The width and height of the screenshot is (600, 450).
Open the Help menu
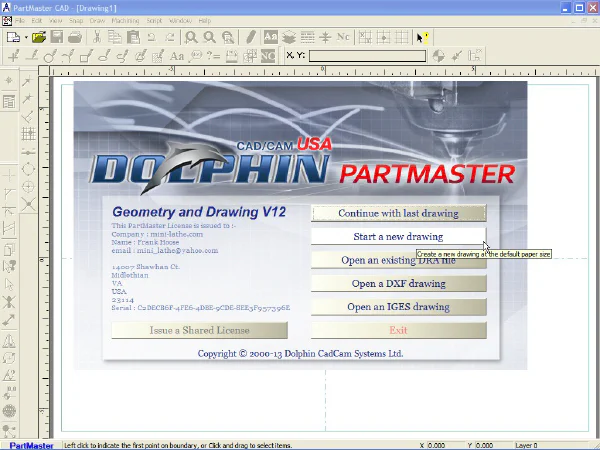(x=205, y=21)
